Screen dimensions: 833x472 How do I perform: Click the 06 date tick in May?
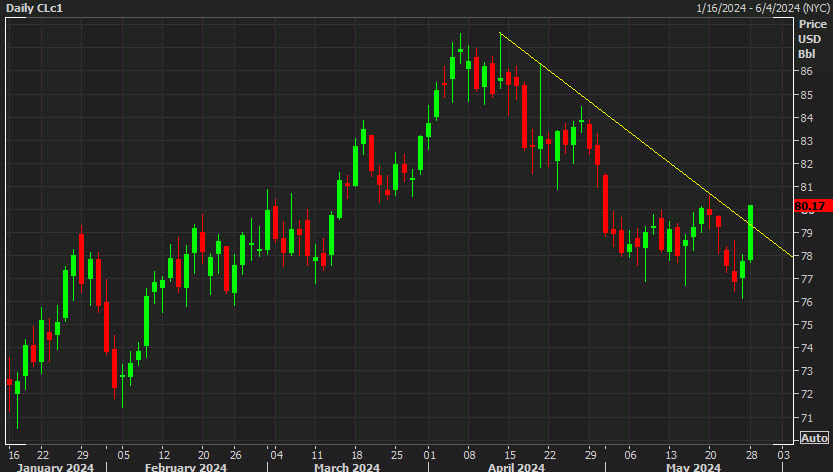tap(630, 455)
